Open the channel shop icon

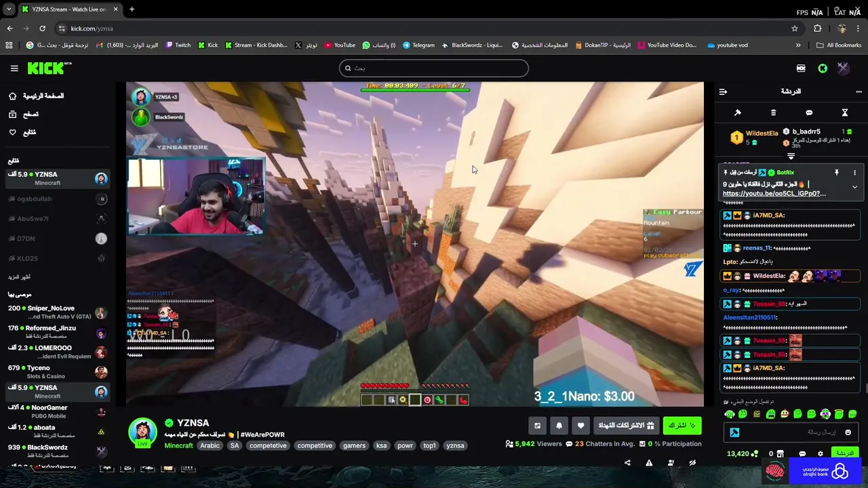780,453
